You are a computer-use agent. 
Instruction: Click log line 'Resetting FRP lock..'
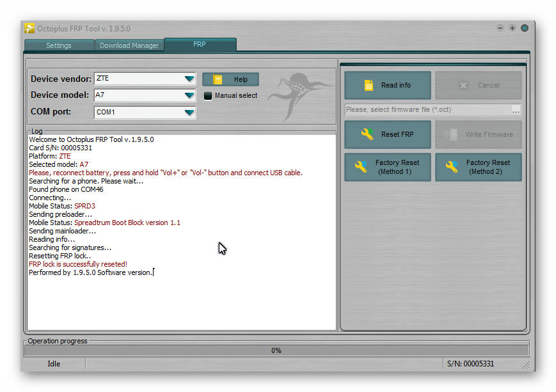tap(60, 256)
